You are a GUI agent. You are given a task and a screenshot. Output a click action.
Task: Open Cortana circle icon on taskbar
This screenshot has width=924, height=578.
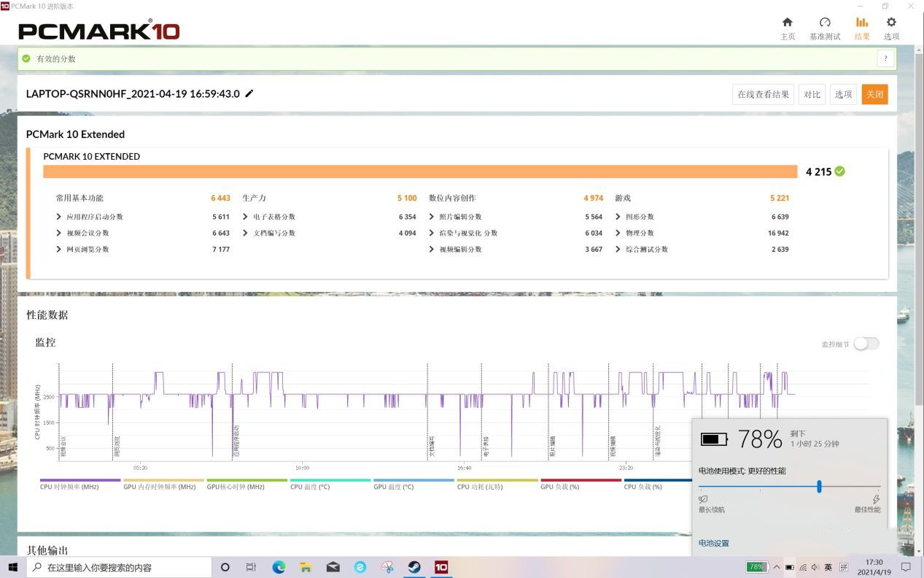tap(225, 567)
